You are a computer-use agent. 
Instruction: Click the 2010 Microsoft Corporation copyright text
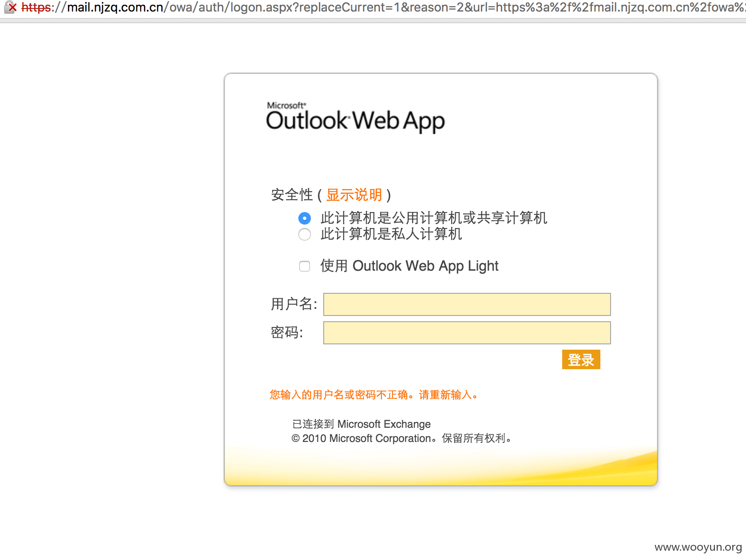pos(401,438)
